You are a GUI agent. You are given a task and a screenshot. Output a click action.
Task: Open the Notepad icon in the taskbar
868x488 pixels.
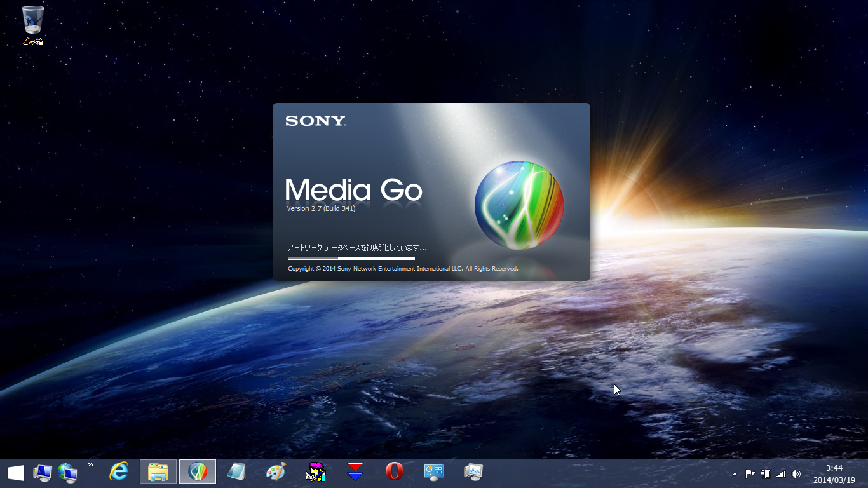point(236,472)
